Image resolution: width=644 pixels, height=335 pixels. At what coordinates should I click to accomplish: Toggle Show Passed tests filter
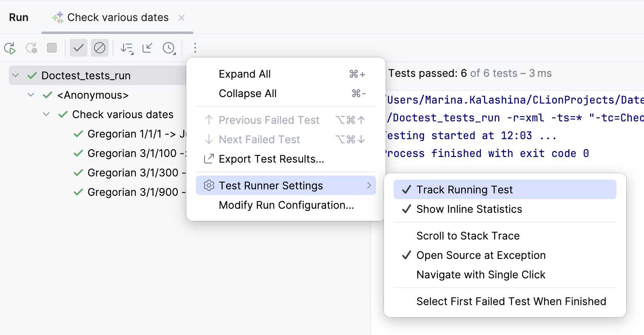click(78, 48)
